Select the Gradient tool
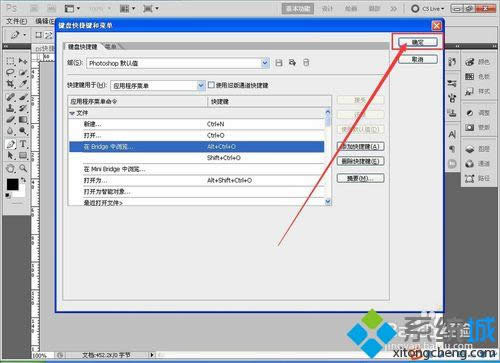 coord(23,119)
